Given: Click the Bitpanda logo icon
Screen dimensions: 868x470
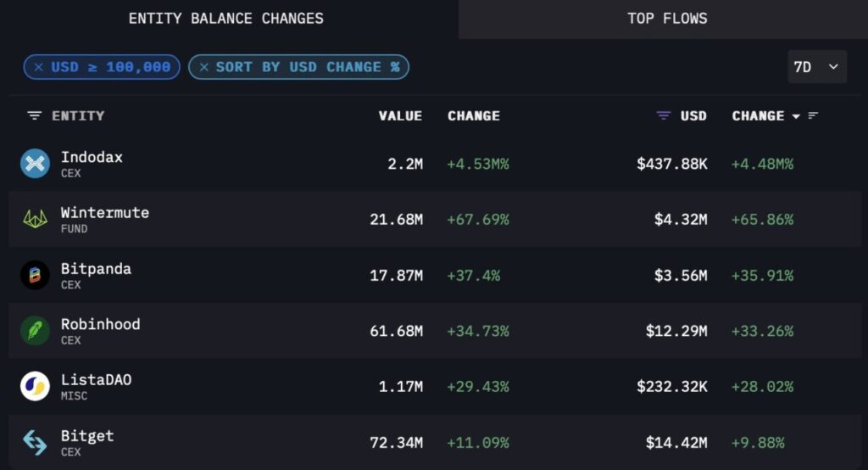Looking at the screenshot, I should (x=35, y=275).
